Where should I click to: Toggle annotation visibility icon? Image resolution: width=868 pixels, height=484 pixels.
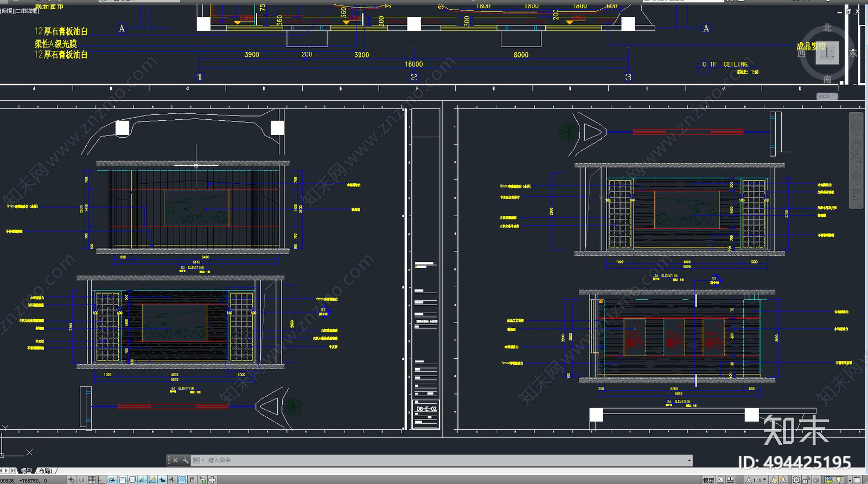[774, 480]
